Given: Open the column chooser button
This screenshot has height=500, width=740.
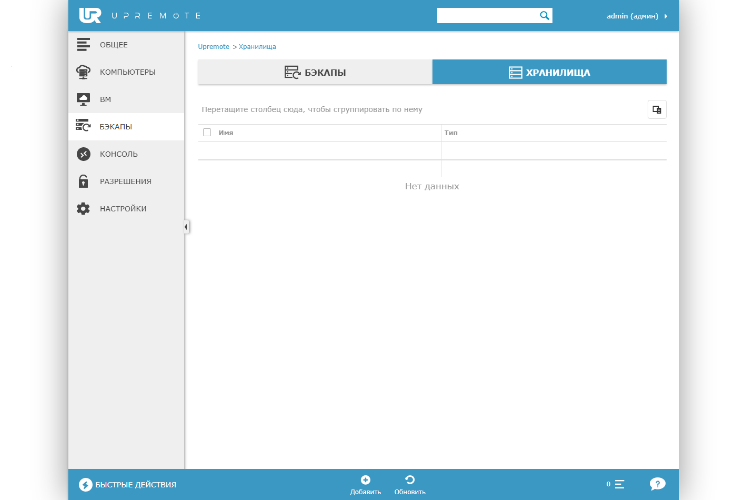Looking at the screenshot, I should point(656,110).
